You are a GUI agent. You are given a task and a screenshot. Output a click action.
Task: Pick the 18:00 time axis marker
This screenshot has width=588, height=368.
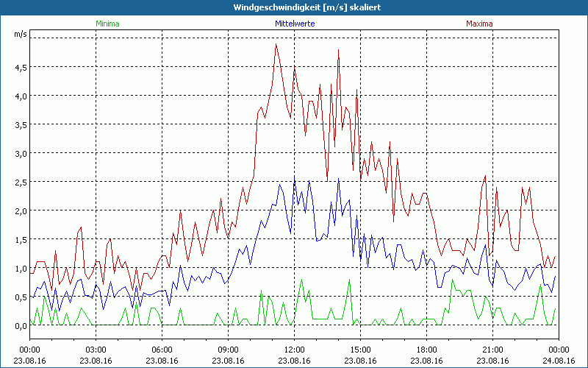click(426, 350)
